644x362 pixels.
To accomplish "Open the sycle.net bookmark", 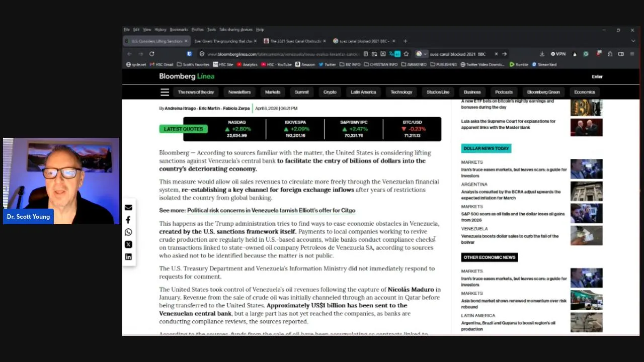I will point(136,64).
